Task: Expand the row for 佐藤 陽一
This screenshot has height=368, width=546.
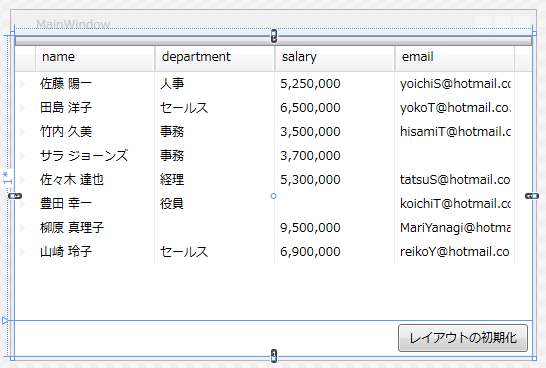Action: [22, 84]
